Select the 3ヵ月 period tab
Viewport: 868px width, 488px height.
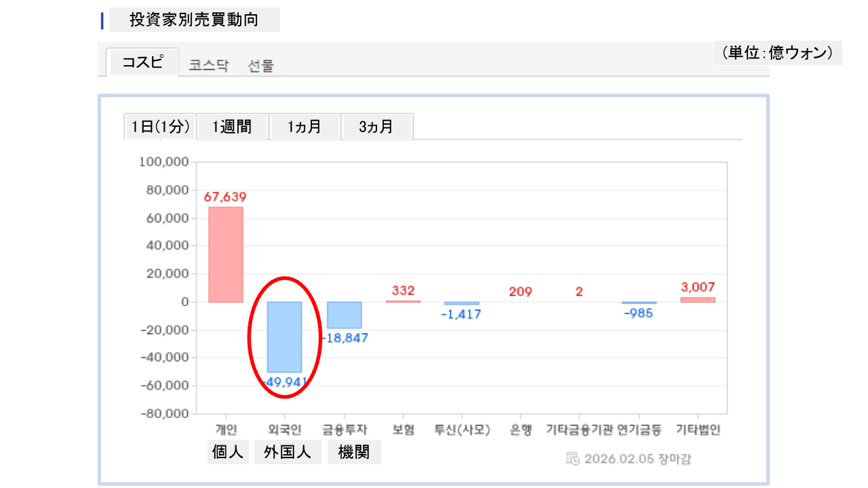376,127
